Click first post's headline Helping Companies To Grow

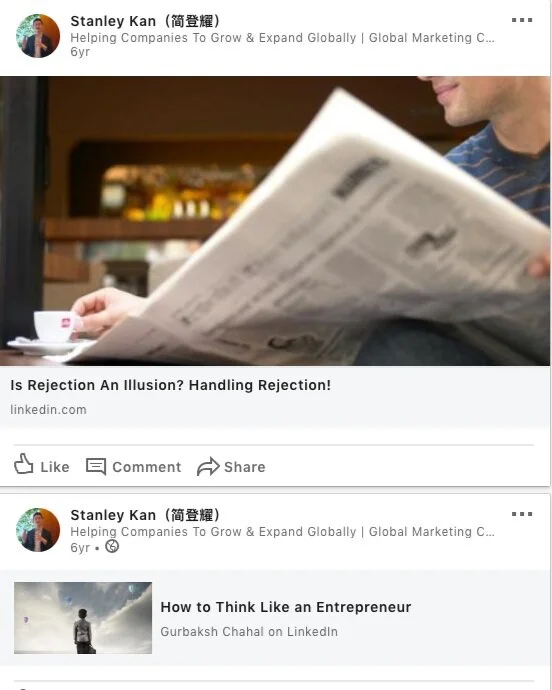click(283, 38)
